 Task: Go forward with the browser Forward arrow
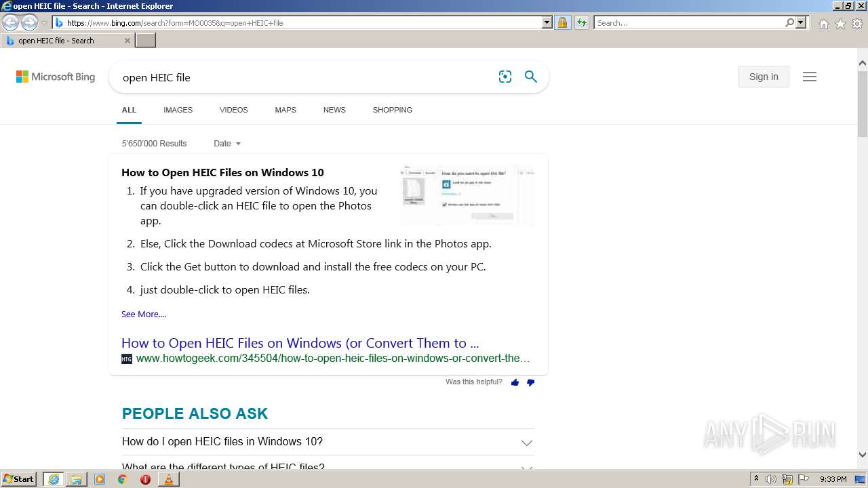pyautogui.click(x=29, y=23)
